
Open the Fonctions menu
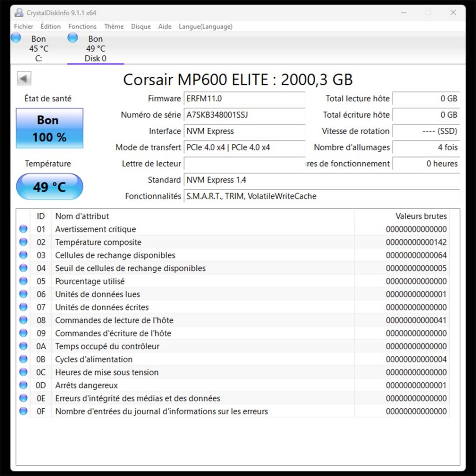(82, 26)
